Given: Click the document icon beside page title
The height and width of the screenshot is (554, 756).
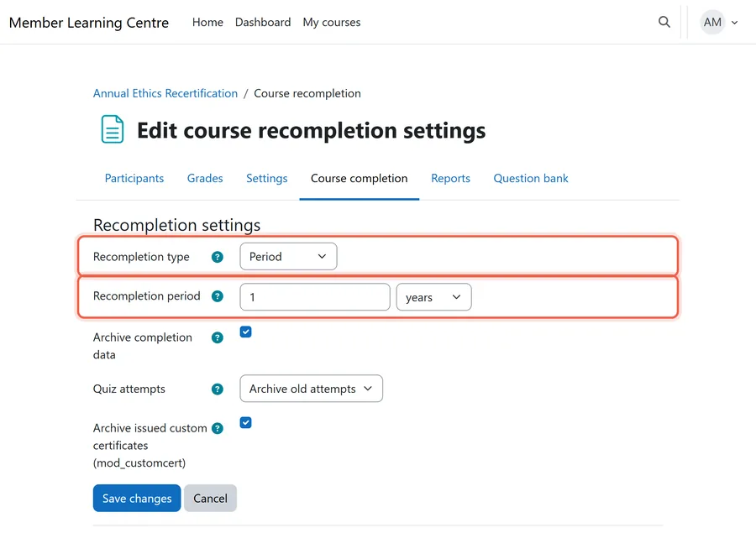Looking at the screenshot, I should pyautogui.click(x=113, y=129).
